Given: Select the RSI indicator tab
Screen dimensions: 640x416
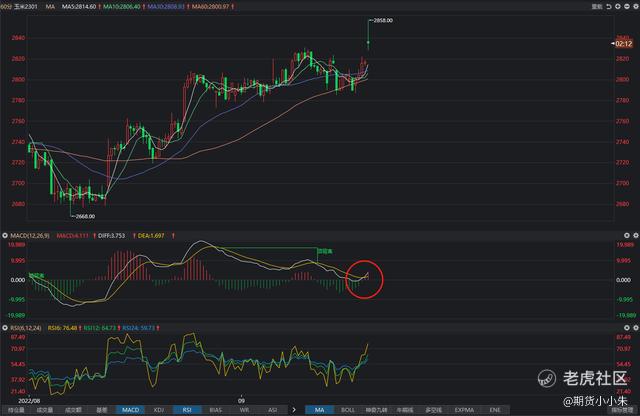Looking at the screenshot, I should [187, 410].
